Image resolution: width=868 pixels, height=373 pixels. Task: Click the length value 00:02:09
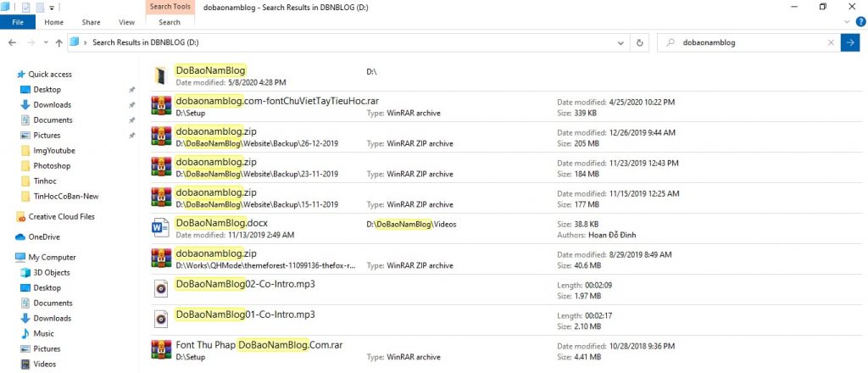597,286
